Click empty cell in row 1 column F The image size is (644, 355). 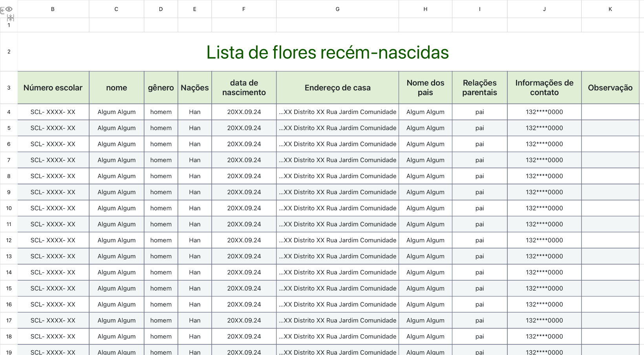click(x=244, y=25)
